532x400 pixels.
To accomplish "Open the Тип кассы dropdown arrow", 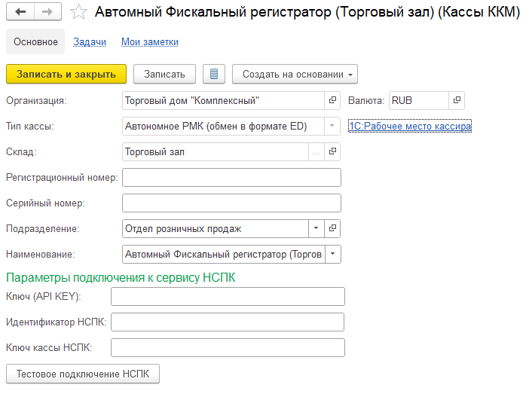I will pyautogui.click(x=332, y=126).
